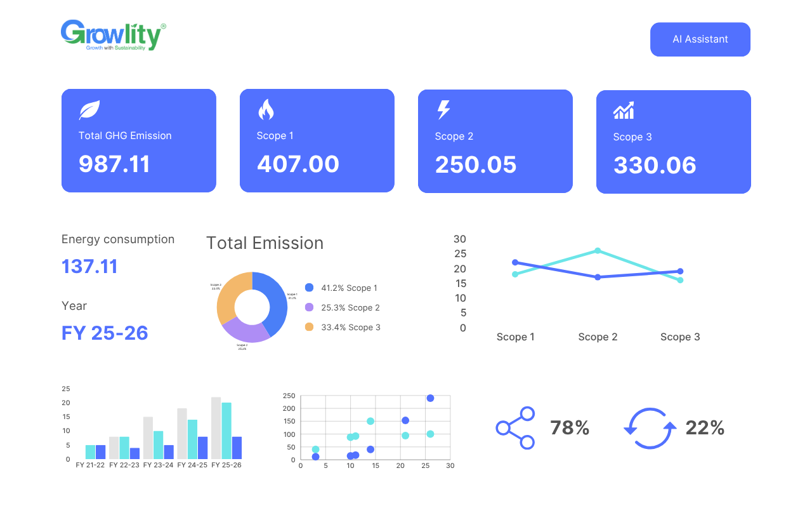812x508 pixels.
Task: Select the 330.06 Scope 3 value
Action: click(655, 165)
